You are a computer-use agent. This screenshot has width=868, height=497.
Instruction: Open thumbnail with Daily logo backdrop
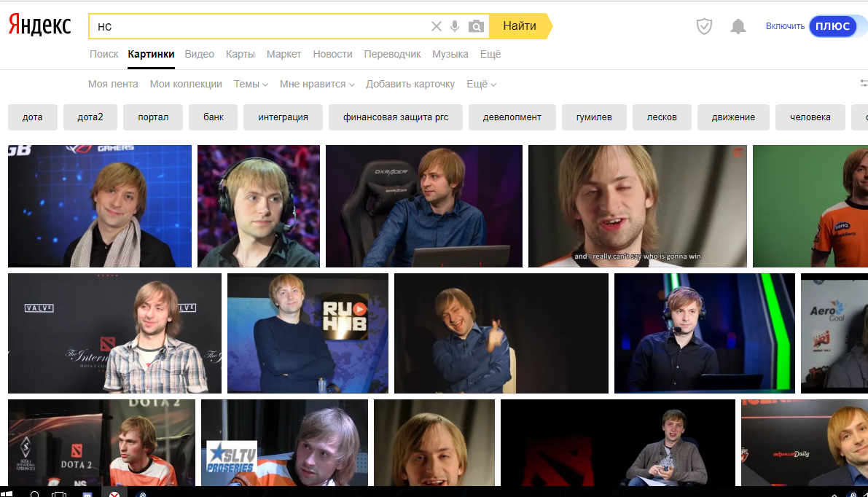(x=805, y=443)
